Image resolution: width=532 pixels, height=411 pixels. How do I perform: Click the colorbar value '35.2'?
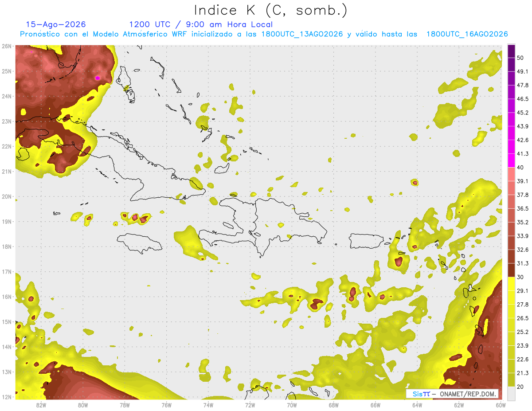coord(522,222)
